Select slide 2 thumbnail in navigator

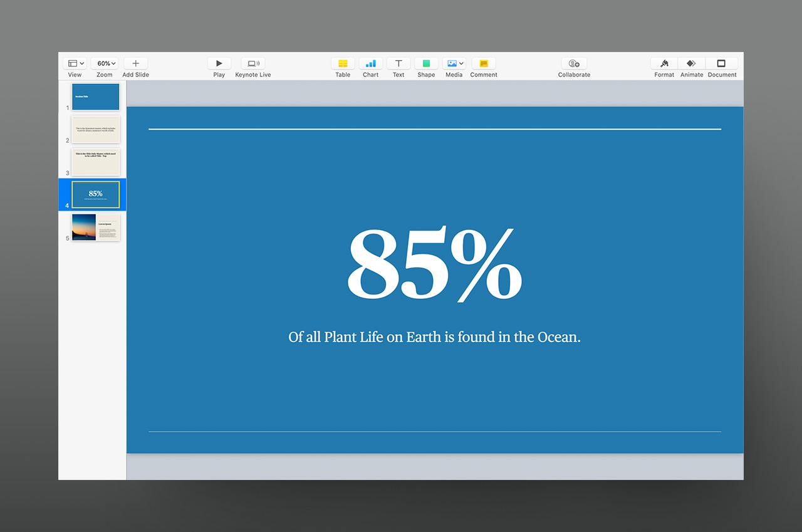pos(95,129)
